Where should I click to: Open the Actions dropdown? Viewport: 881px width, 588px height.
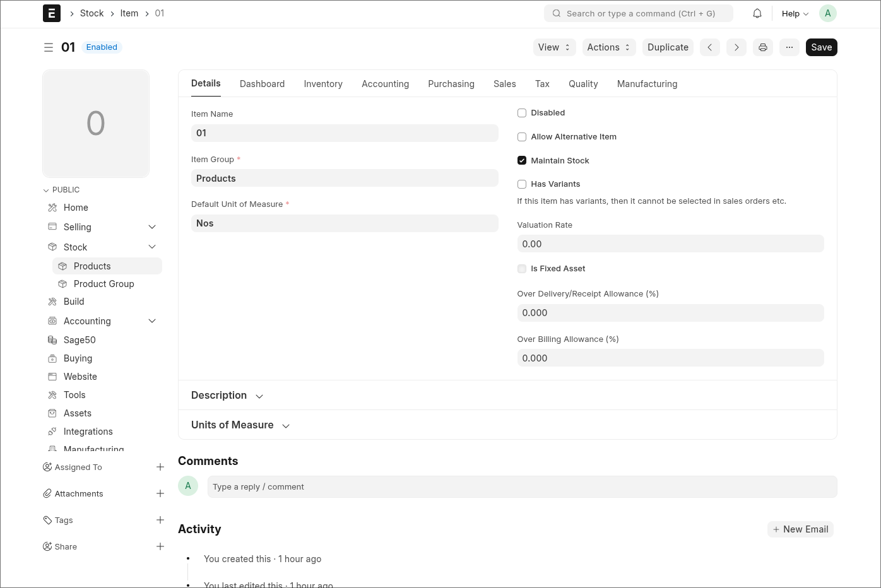[x=608, y=47]
